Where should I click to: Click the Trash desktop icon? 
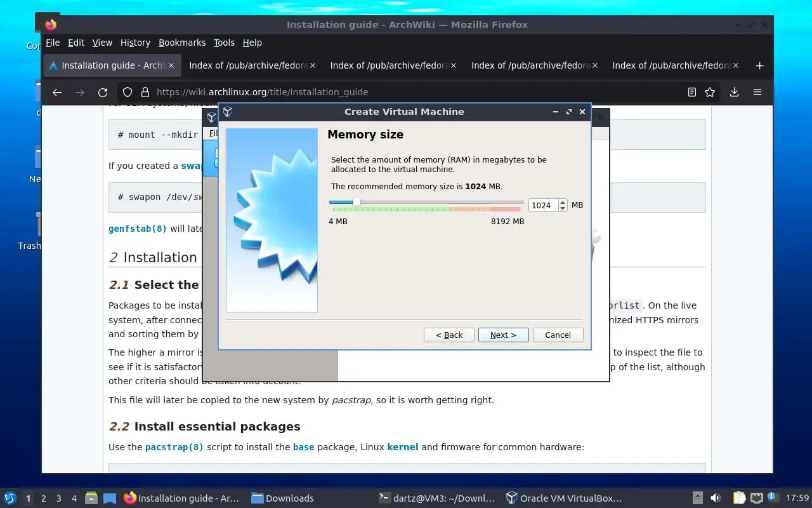[x=29, y=232]
